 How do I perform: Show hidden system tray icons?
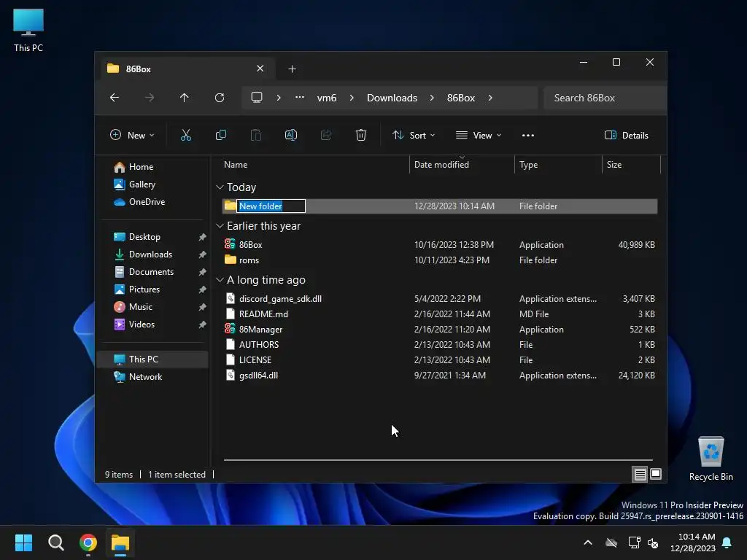pos(588,542)
